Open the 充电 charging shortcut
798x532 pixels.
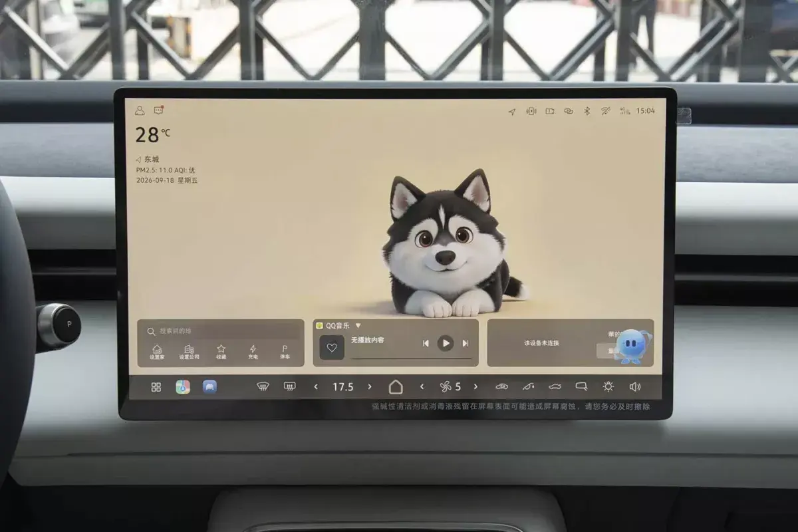[253, 352]
